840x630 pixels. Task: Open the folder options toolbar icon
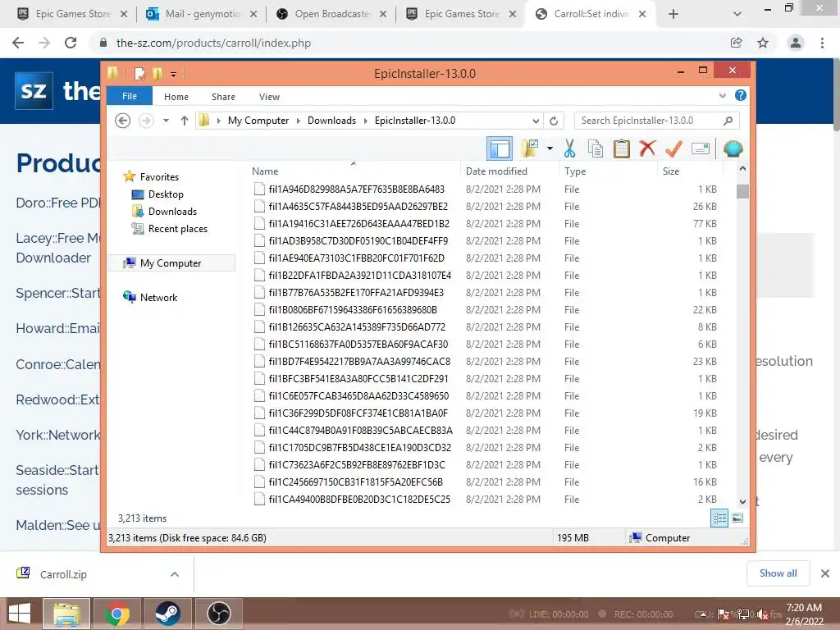point(530,148)
